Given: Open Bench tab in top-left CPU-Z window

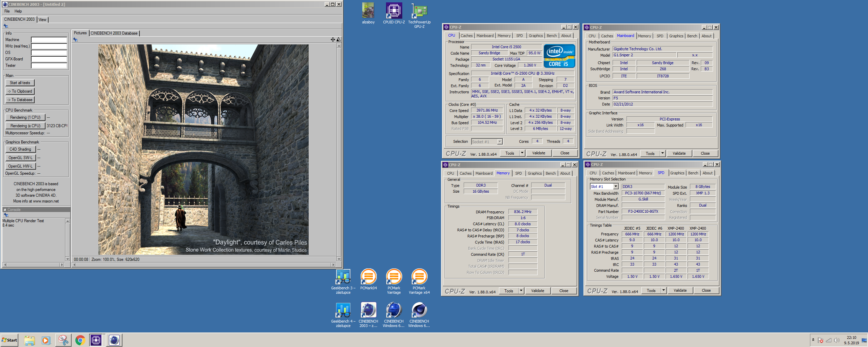Looking at the screenshot, I should (x=552, y=36).
